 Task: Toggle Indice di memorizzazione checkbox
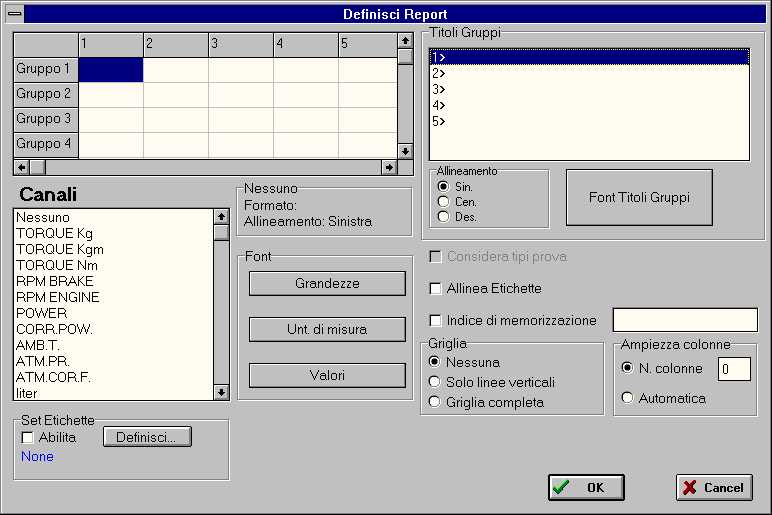(x=435, y=321)
